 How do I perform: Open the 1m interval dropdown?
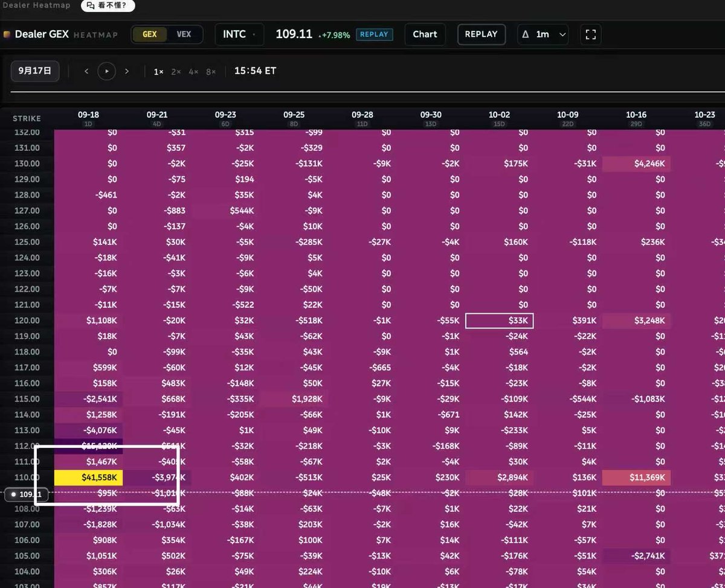coord(543,34)
